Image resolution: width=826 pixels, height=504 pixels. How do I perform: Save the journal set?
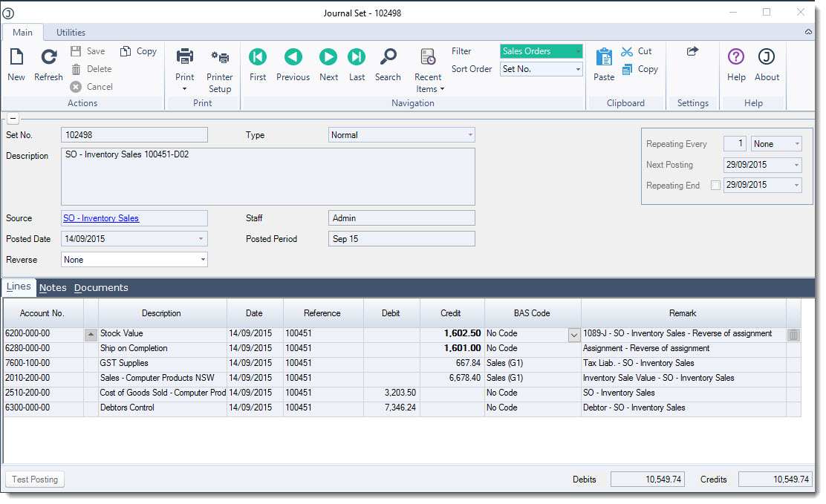click(x=88, y=51)
